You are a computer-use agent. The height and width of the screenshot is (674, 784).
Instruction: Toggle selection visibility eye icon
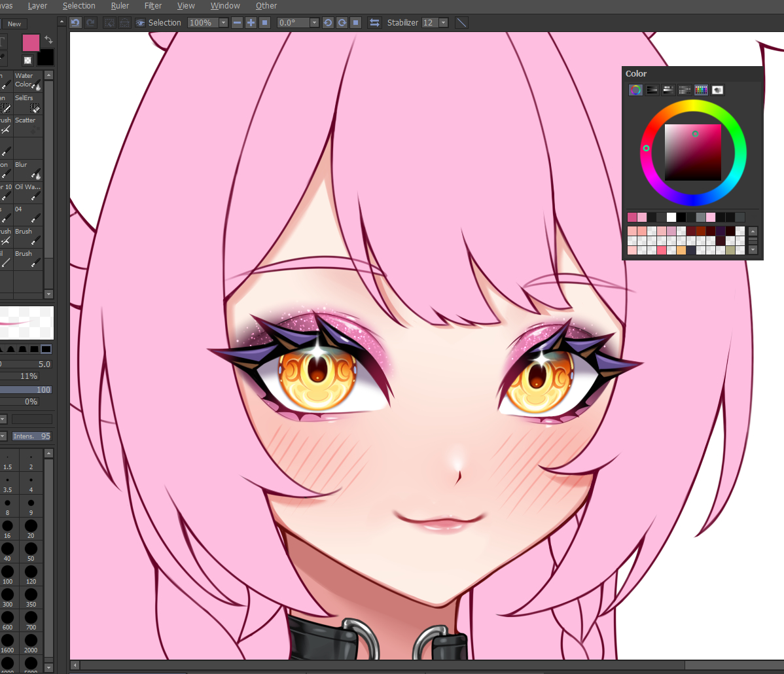click(x=140, y=23)
